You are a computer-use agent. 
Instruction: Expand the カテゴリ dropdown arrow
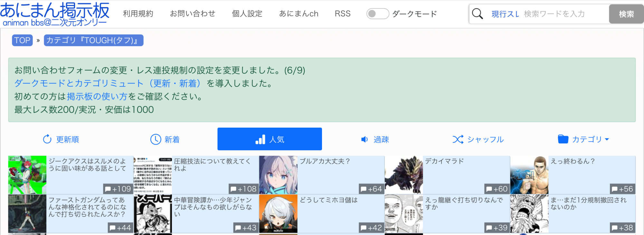[607, 139]
